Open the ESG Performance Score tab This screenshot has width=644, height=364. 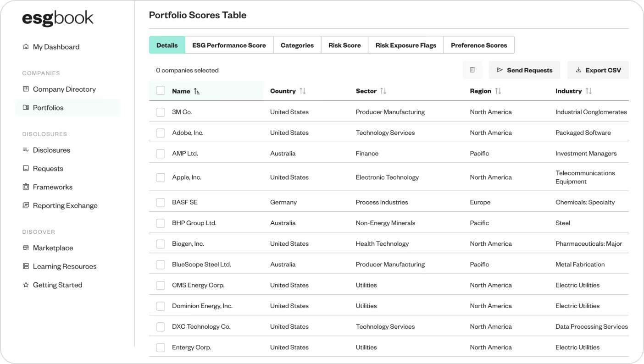pyautogui.click(x=229, y=45)
